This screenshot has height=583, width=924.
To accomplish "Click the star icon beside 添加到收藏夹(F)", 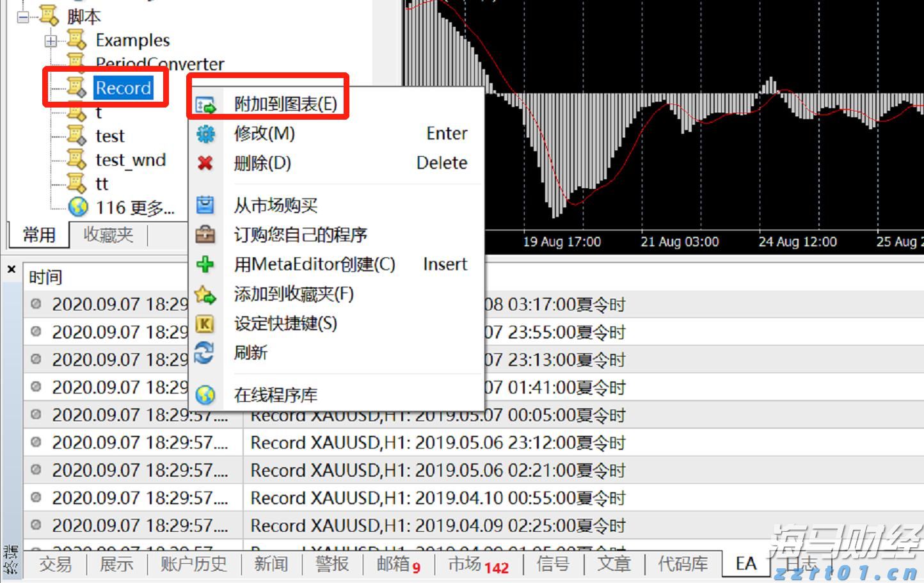I will [205, 294].
